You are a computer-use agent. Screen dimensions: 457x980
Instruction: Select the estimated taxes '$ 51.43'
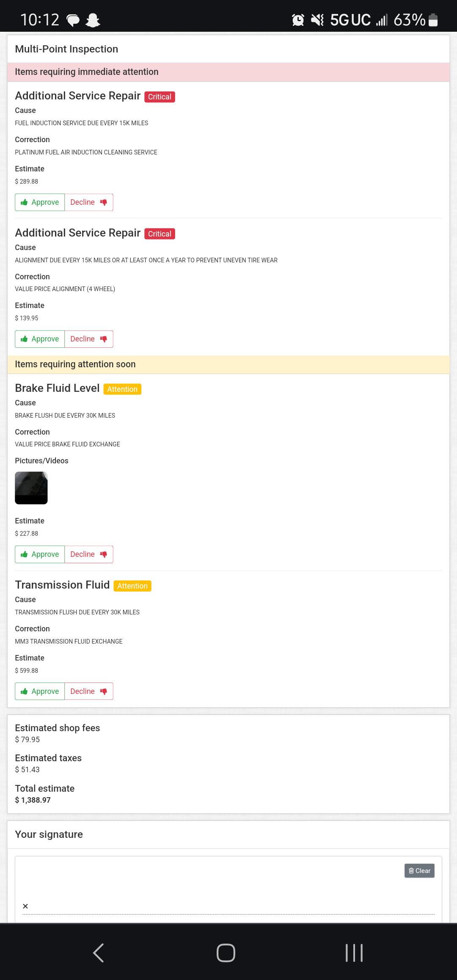point(27,770)
